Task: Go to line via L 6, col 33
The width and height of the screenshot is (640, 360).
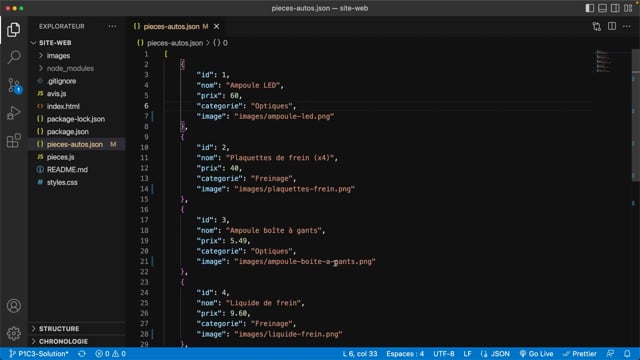Action: pyautogui.click(x=360, y=354)
